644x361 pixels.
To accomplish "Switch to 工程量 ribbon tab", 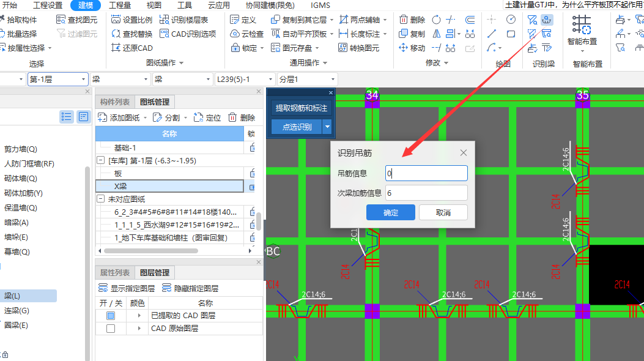I will 120,6.
